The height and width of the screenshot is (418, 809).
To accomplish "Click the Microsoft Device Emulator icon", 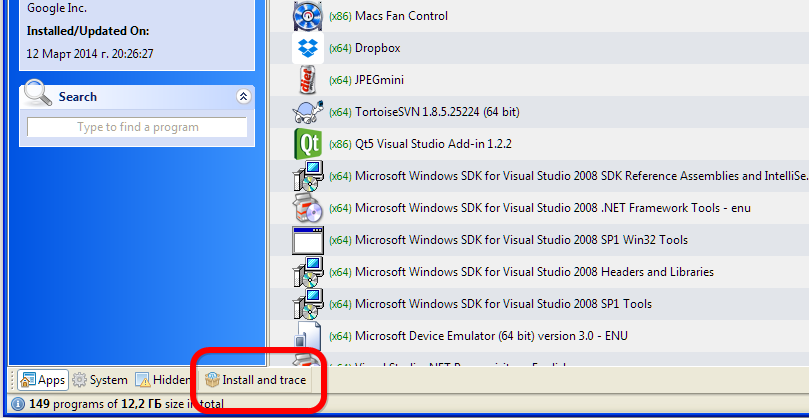I will (308, 336).
